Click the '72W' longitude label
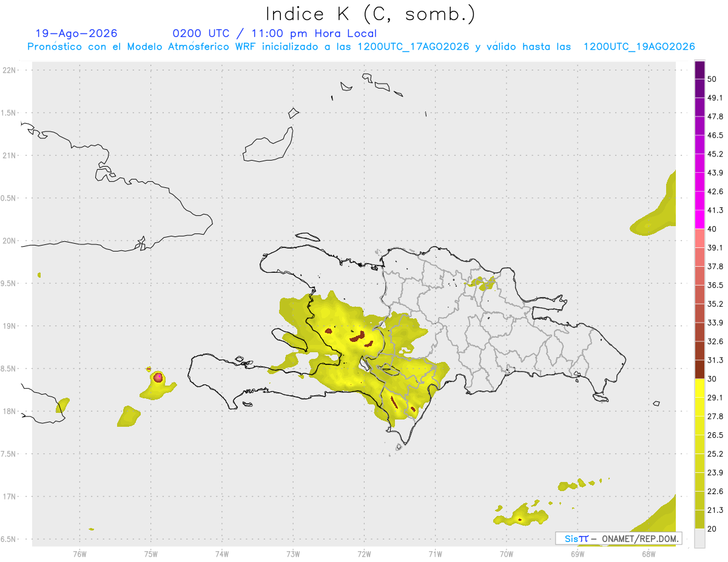 pyautogui.click(x=364, y=554)
